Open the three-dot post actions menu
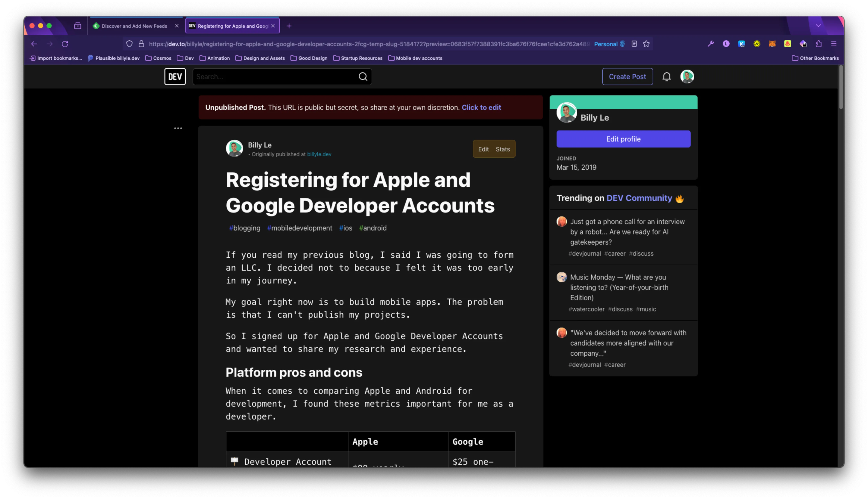This screenshot has height=499, width=868. point(178,128)
